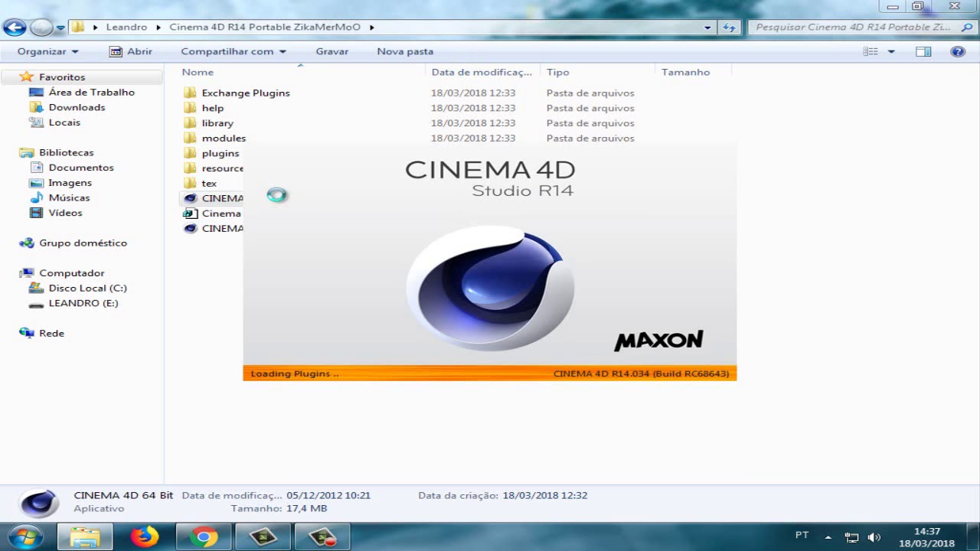Click the last CINEMA application icon in list

(190, 228)
